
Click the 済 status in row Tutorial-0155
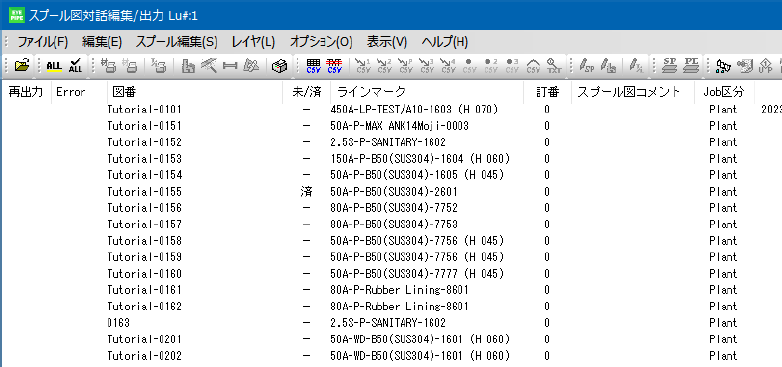pyautogui.click(x=306, y=191)
